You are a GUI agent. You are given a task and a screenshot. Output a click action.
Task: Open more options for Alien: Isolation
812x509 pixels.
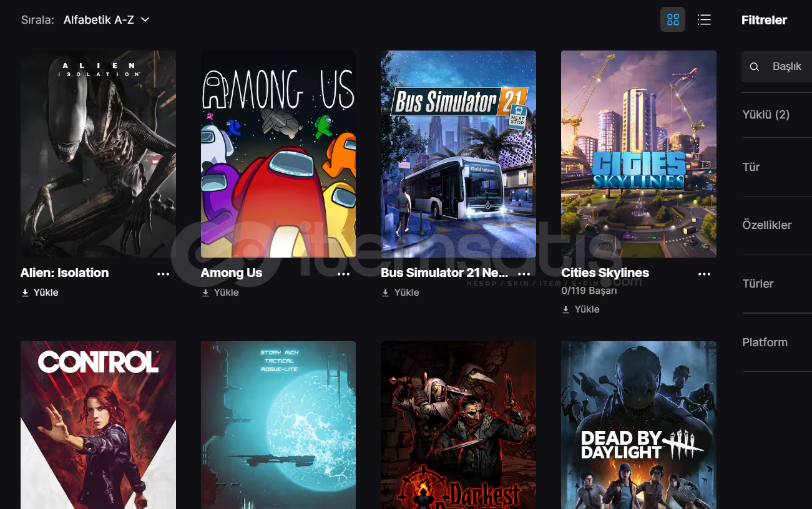(163, 274)
